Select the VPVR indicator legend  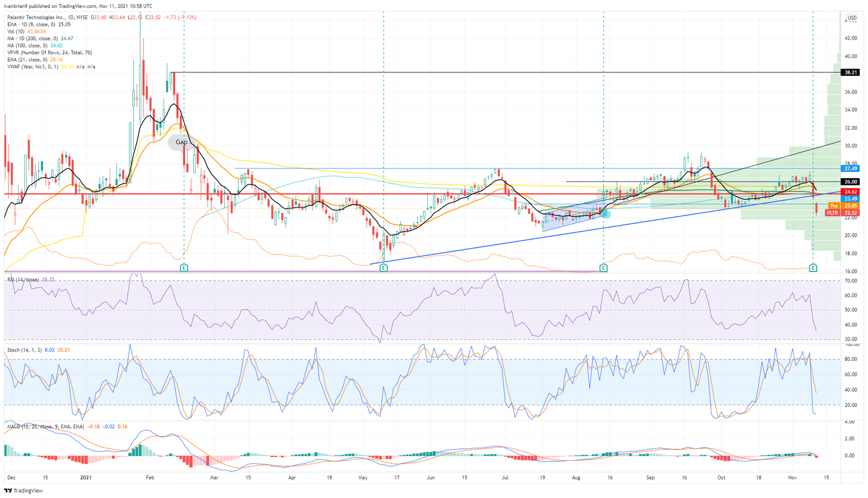[50, 53]
